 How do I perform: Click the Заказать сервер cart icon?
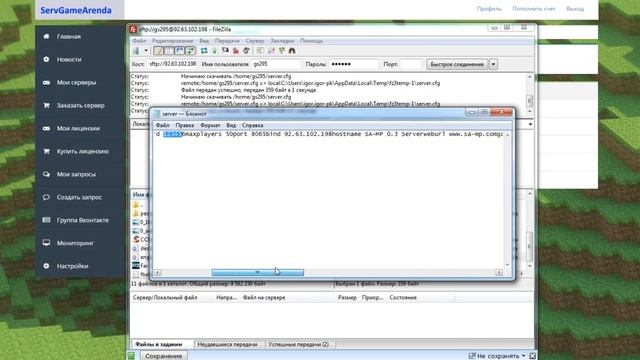pos(47,105)
